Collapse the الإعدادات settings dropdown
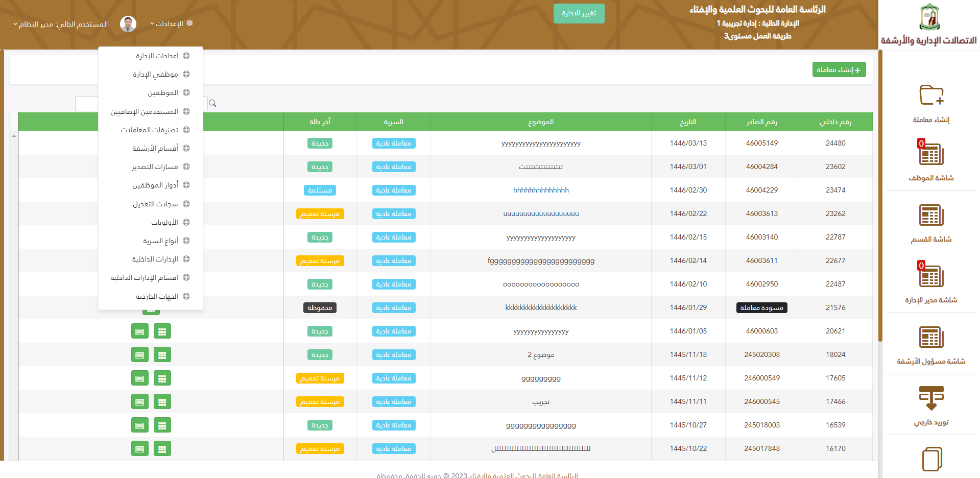 [x=171, y=23]
